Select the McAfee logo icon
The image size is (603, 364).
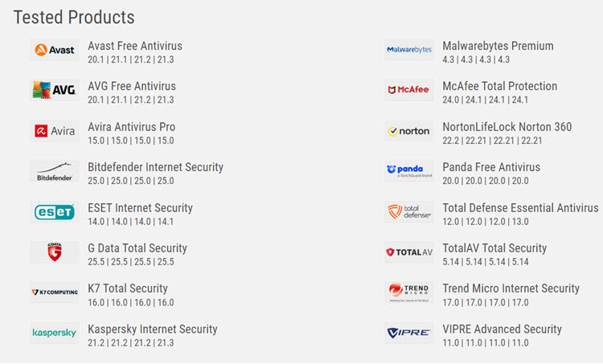(x=408, y=90)
